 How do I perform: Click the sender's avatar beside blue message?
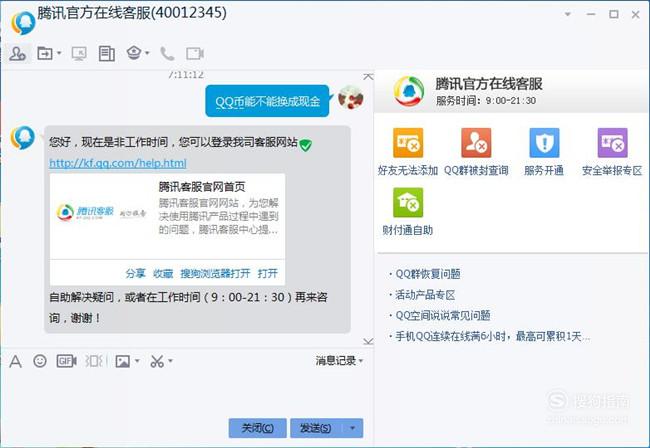(x=351, y=97)
